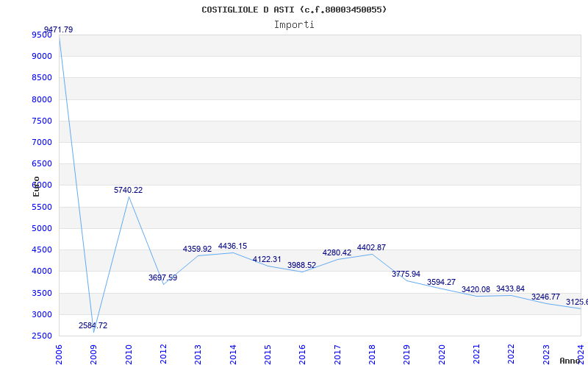Select the 2019 x-axis year label

coord(407,355)
